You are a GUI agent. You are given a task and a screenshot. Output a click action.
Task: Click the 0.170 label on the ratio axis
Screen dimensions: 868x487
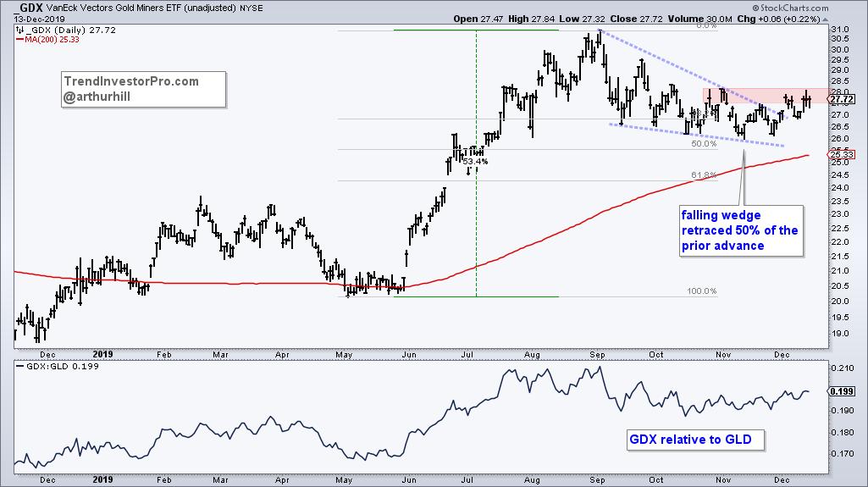(842, 454)
